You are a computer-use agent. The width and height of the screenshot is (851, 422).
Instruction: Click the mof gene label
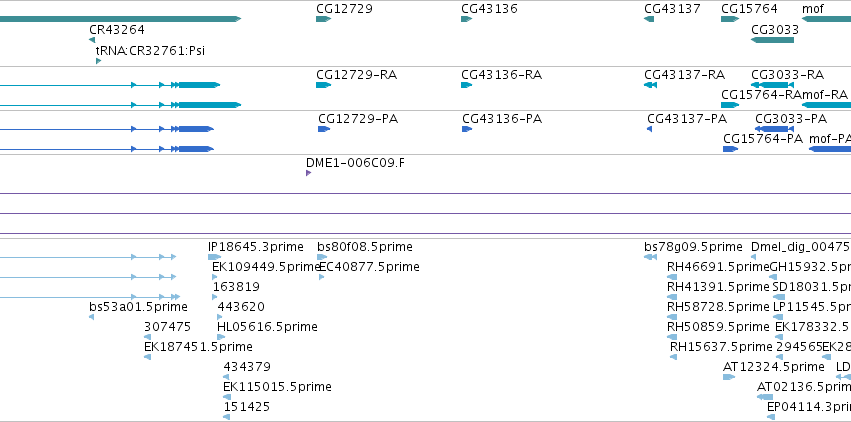(812, 9)
